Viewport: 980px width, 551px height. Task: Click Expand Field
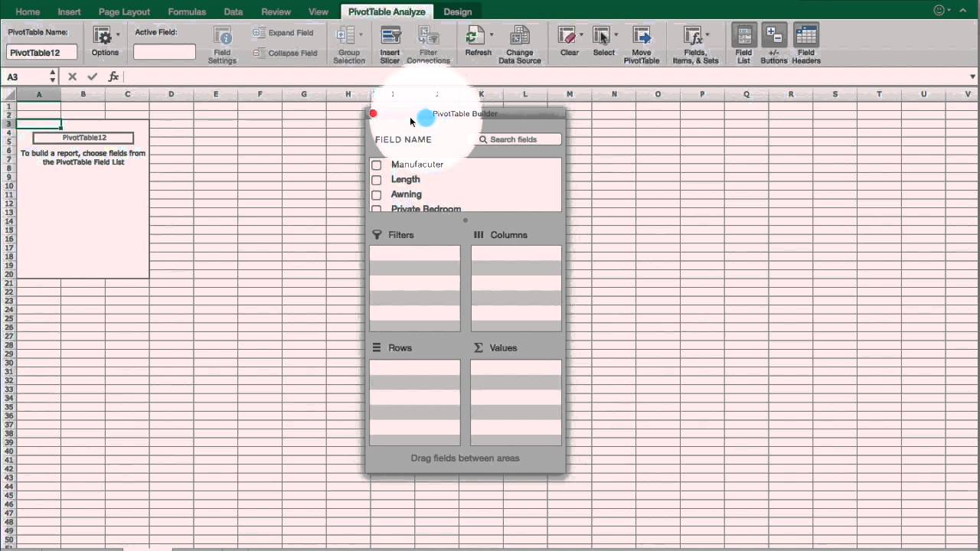[283, 33]
